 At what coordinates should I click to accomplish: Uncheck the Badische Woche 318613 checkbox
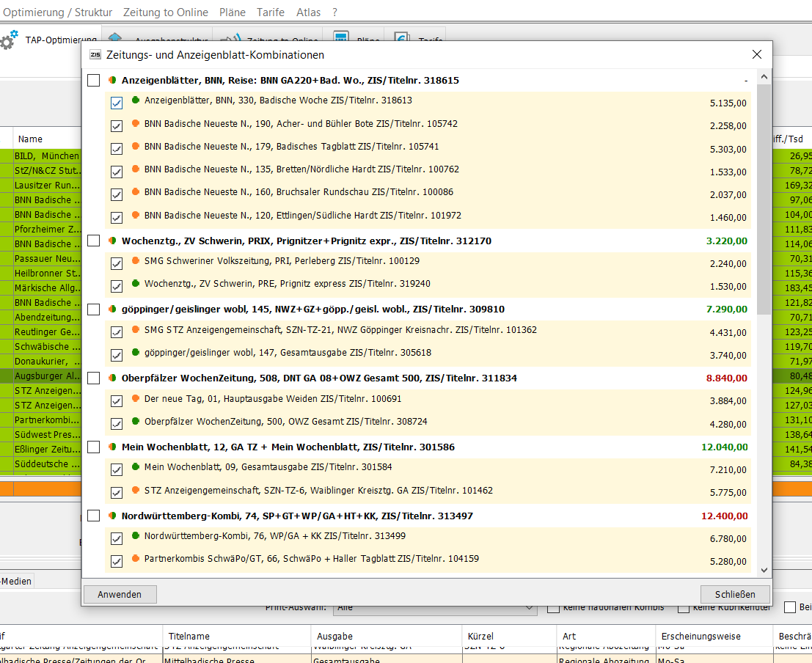point(117,103)
